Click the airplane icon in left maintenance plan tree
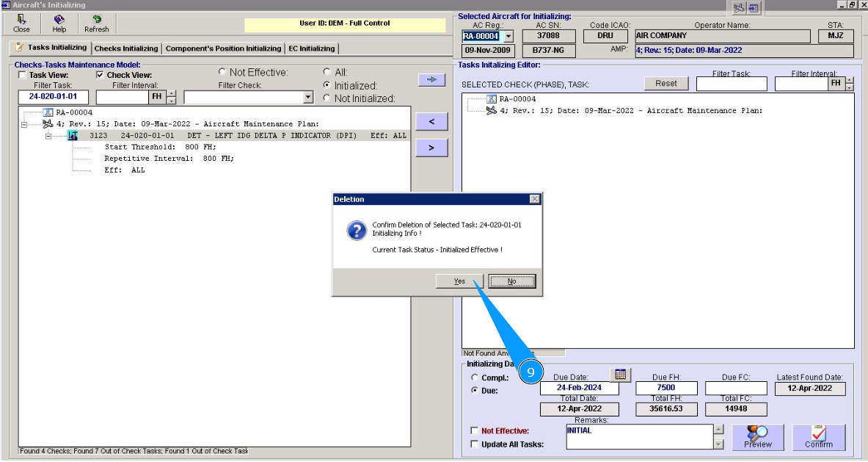 click(x=48, y=124)
